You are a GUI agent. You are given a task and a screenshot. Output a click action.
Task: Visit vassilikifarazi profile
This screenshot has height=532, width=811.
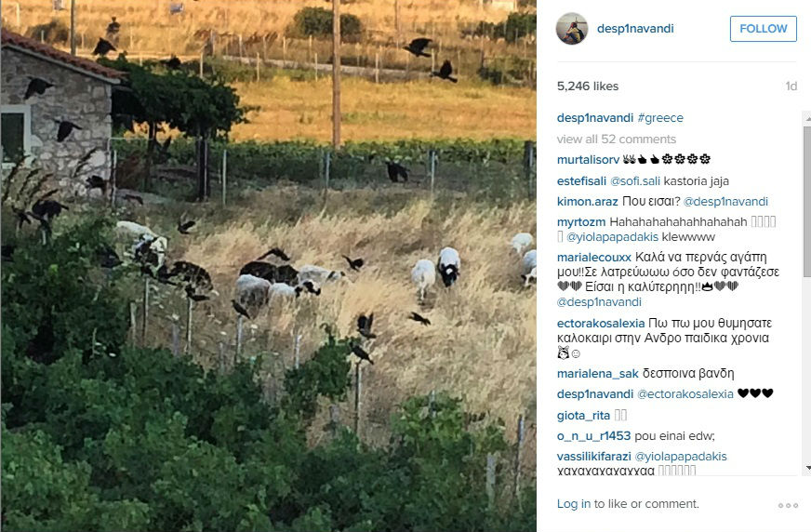593,457
